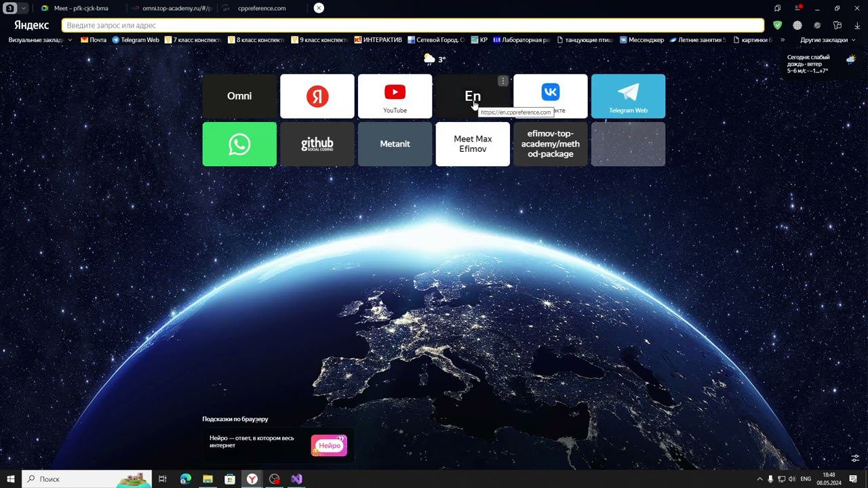Open Microsoft Store from the taskbar
868x488 pixels.
(230, 479)
